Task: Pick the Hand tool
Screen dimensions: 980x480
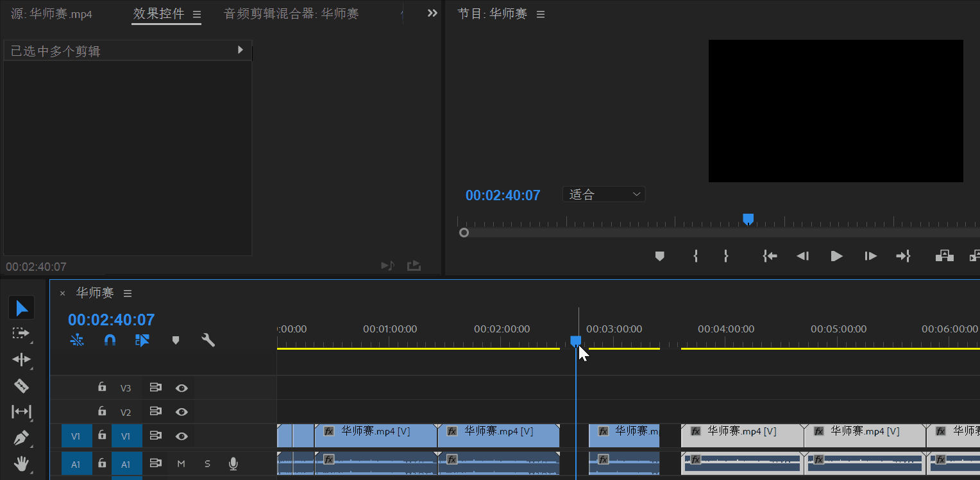Action: [x=21, y=463]
